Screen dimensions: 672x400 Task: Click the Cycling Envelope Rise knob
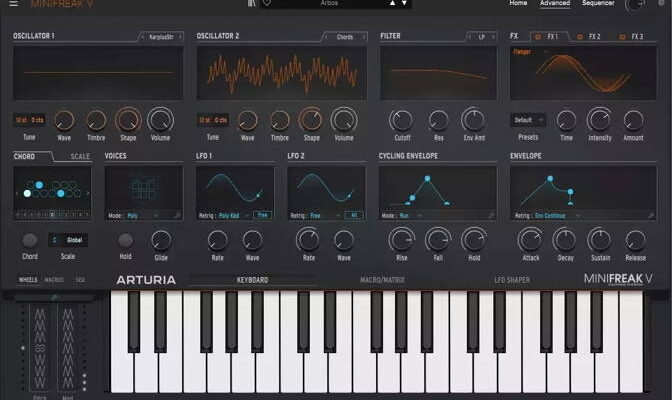[x=401, y=239]
